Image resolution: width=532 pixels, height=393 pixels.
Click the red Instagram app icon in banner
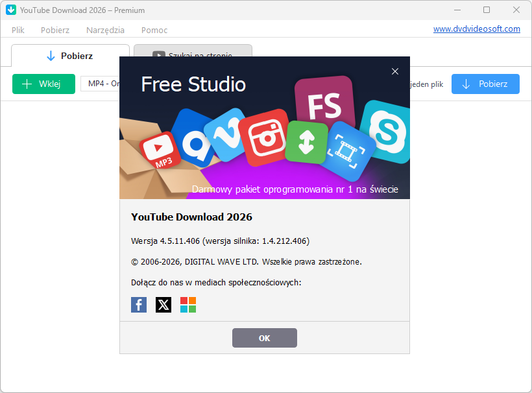click(x=265, y=137)
